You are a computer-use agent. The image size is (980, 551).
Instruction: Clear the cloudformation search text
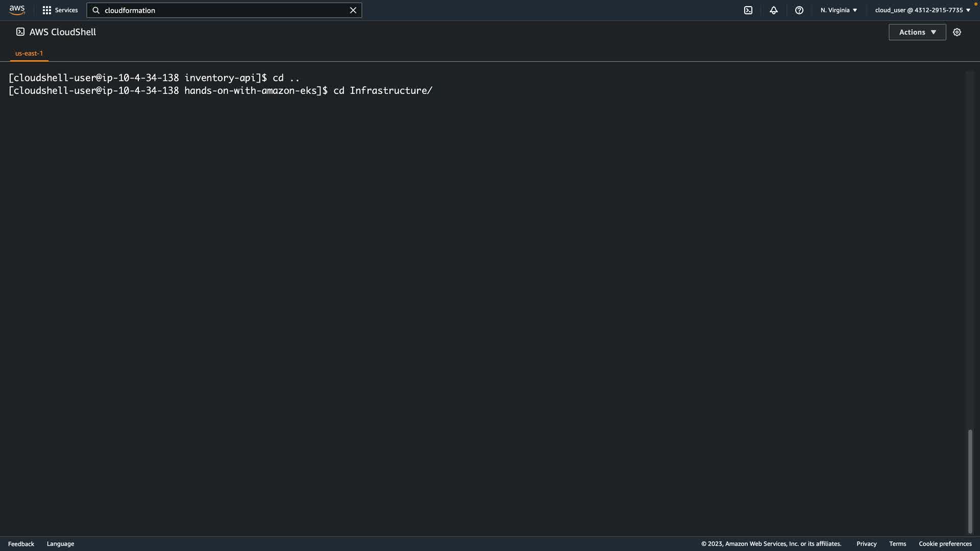tap(353, 10)
